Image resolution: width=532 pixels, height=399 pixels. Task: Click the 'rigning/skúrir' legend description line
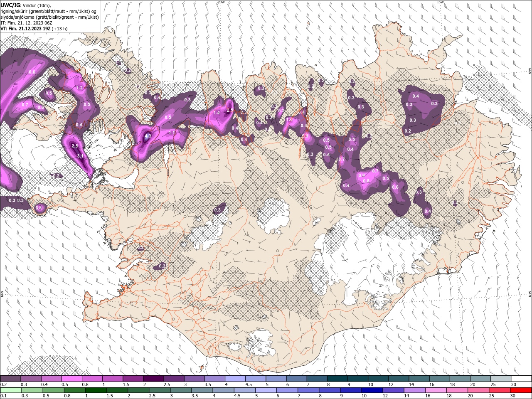click(48, 11)
